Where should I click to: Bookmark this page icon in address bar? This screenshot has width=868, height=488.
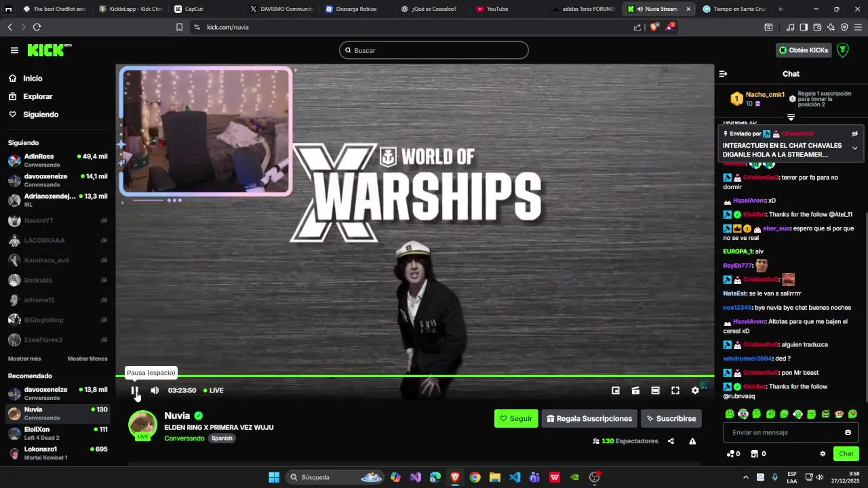(179, 27)
